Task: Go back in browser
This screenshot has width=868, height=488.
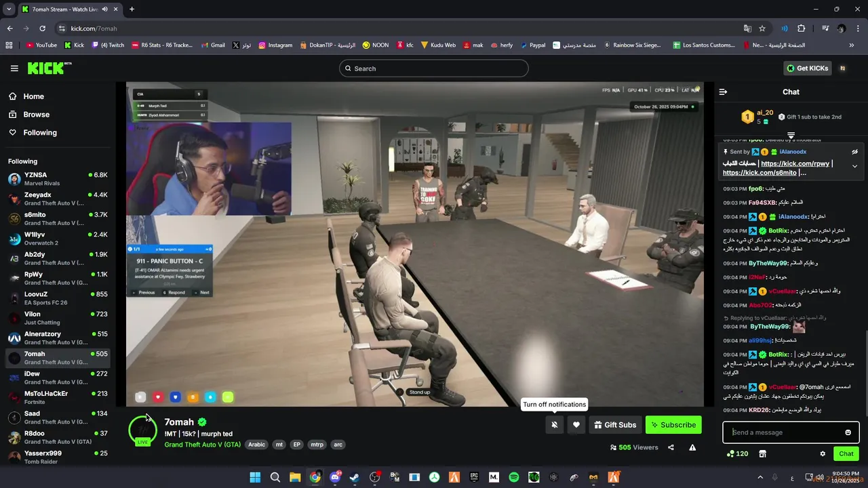Action: pyautogui.click(x=9, y=28)
